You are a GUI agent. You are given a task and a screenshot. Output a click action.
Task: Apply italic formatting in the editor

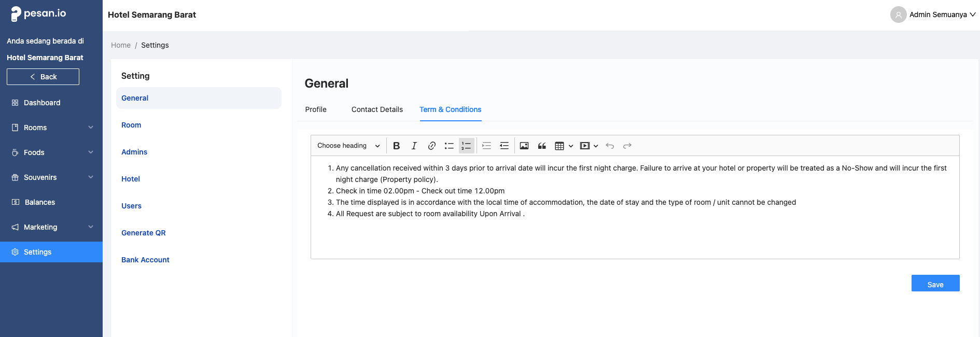[414, 146]
